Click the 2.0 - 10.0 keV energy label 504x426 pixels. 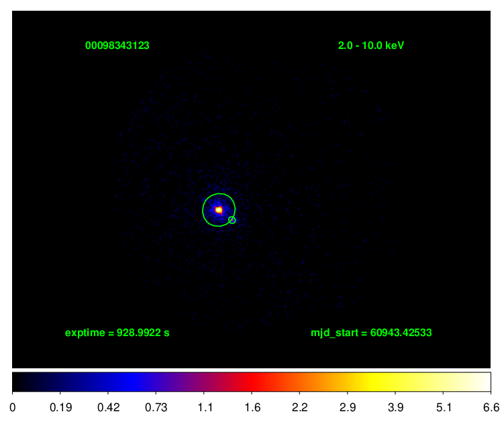click(x=371, y=46)
